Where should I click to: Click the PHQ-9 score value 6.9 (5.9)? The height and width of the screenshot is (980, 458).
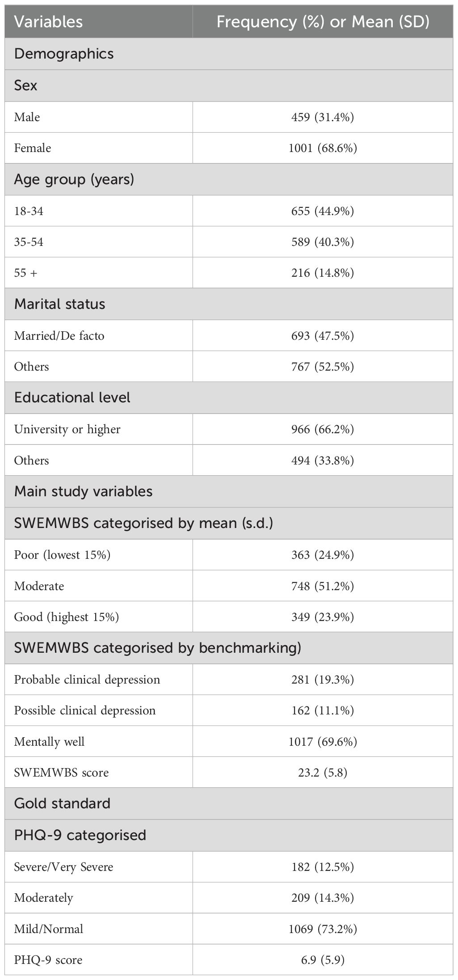click(x=323, y=960)
